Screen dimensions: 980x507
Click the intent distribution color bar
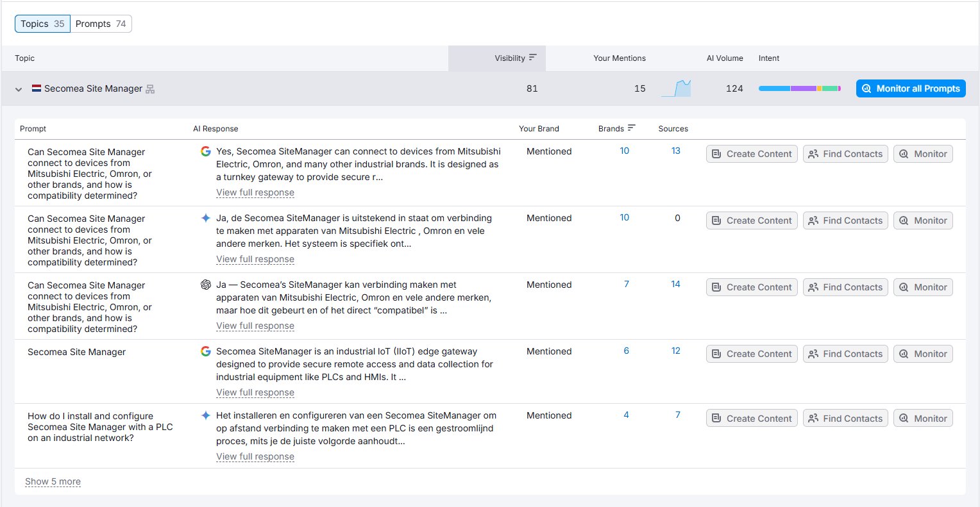pos(799,88)
